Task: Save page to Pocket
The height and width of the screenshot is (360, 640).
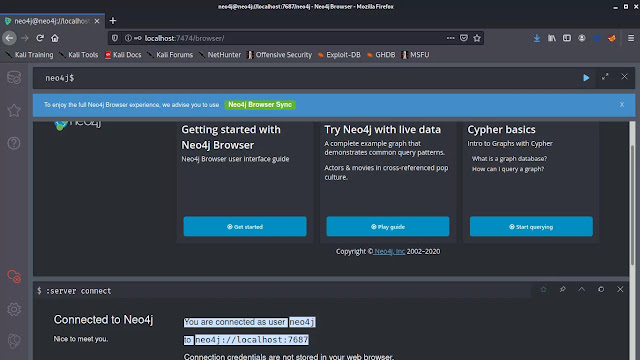Action: coord(464,38)
